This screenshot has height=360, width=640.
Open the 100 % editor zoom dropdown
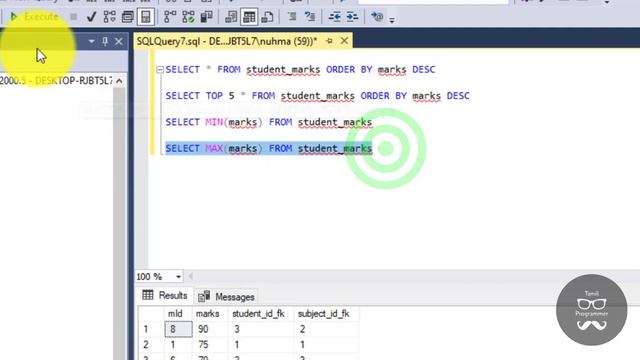(178, 277)
